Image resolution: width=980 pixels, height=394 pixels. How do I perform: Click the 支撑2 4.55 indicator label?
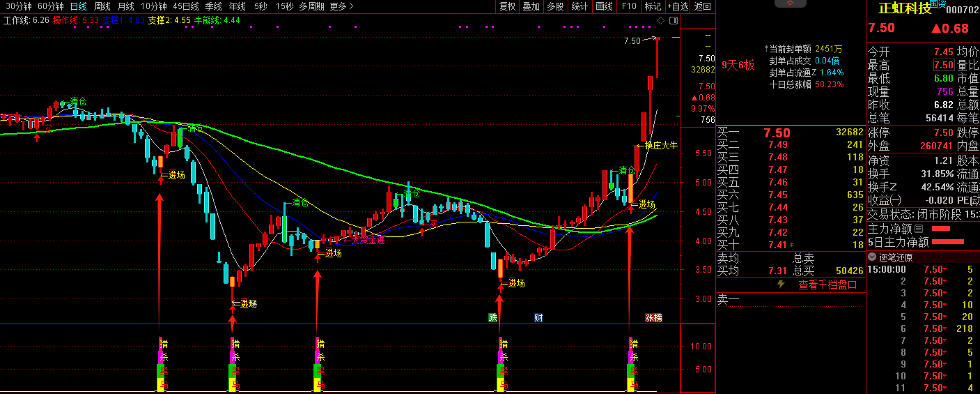(x=169, y=20)
